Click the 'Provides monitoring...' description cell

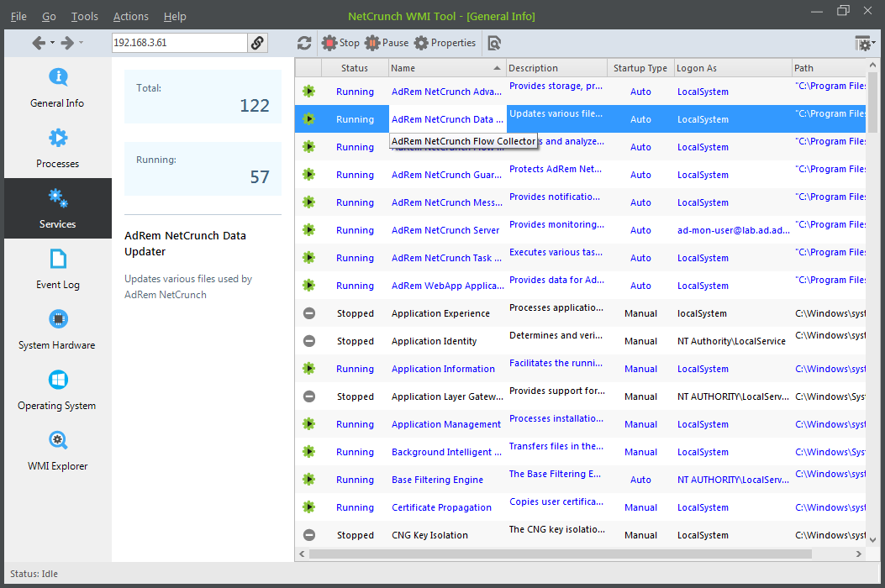click(556, 224)
